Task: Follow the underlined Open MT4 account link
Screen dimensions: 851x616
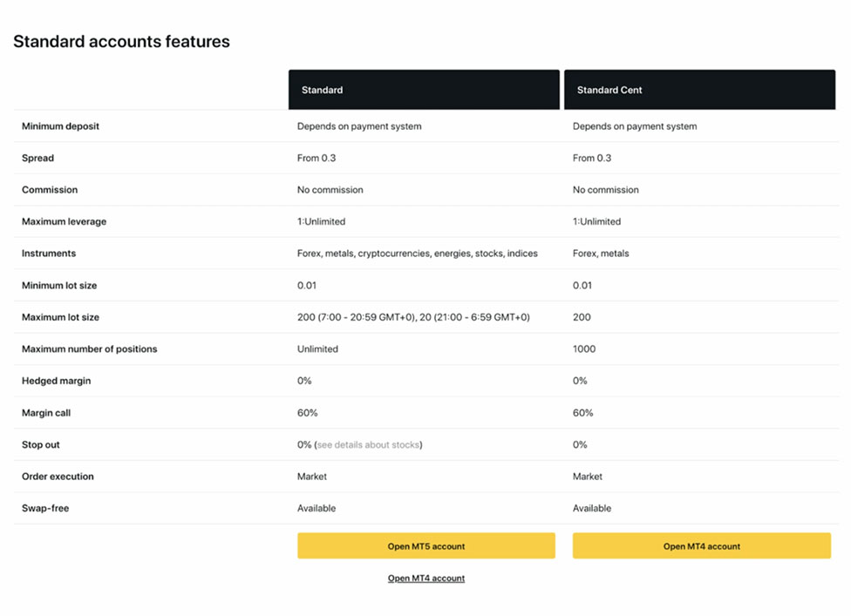Action: pyautogui.click(x=425, y=579)
